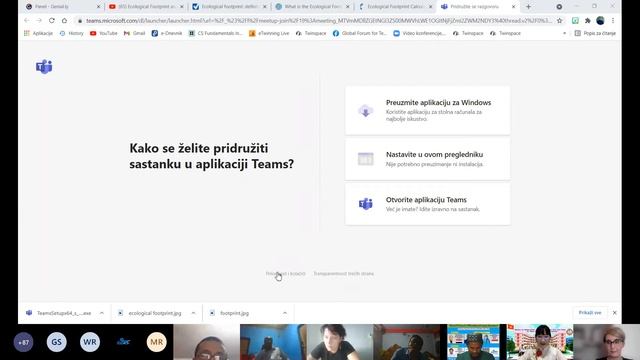Expand options for footprint.jpg download
This screenshot has width=640, height=360.
(284, 313)
